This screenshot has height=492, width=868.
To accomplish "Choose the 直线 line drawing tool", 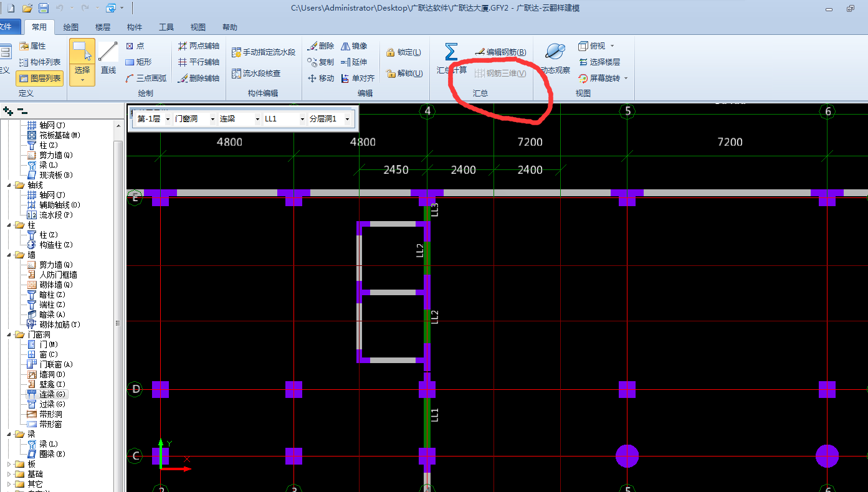I will point(108,59).
